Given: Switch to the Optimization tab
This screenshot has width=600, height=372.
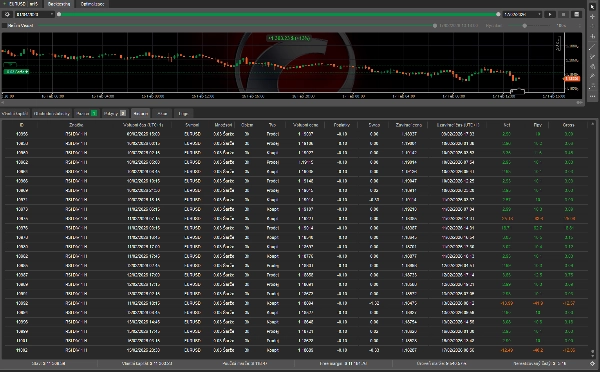Looking at the screenshot, I should pos(92,4).
